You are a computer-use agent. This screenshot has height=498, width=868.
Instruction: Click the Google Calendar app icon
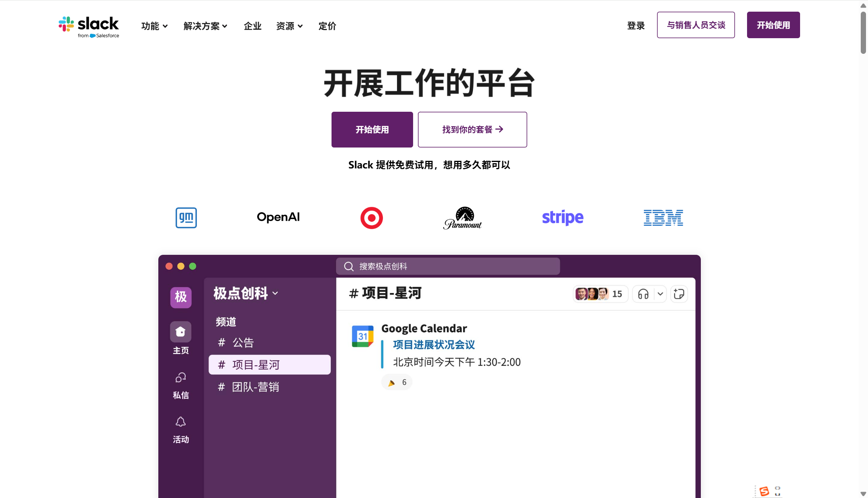click(x=362, y=335)
